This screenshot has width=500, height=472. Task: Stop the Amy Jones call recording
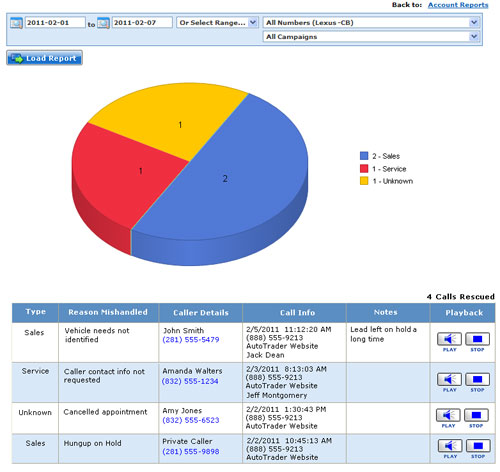476,415
